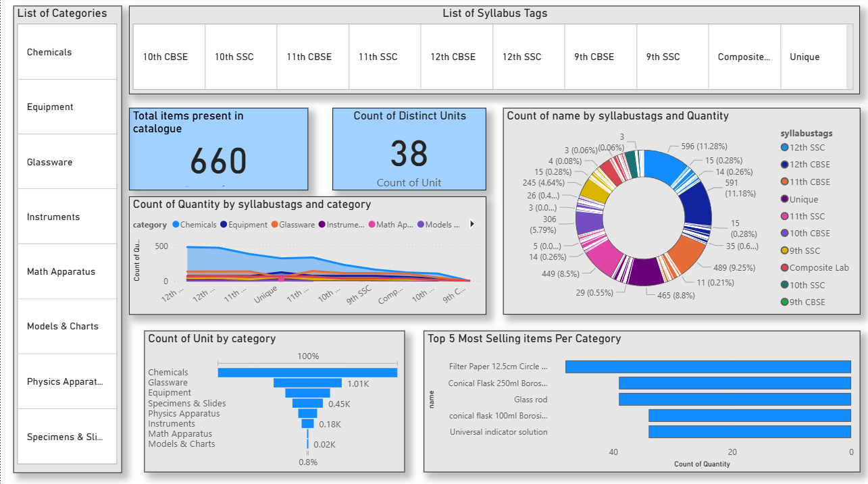The image size is (868, 484).
Task: Click the Count of Distinct Units card
Action: click(409, 149)
